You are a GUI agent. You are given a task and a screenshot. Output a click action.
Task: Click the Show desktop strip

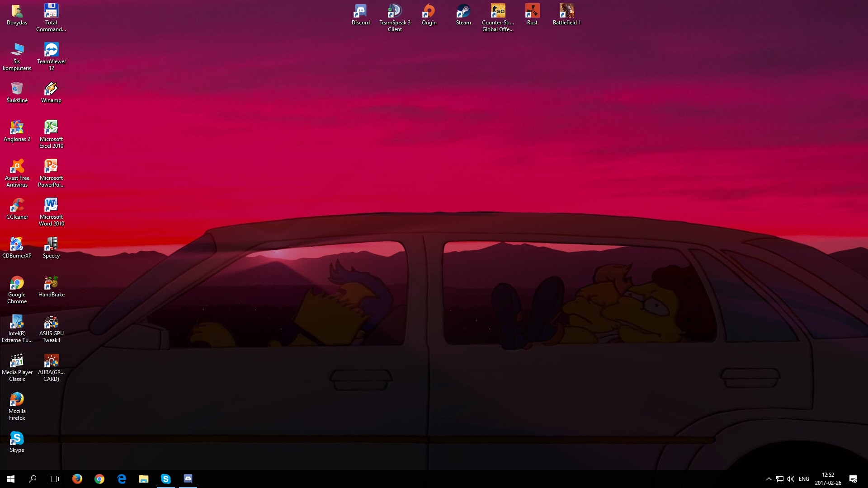pos(866,479)
